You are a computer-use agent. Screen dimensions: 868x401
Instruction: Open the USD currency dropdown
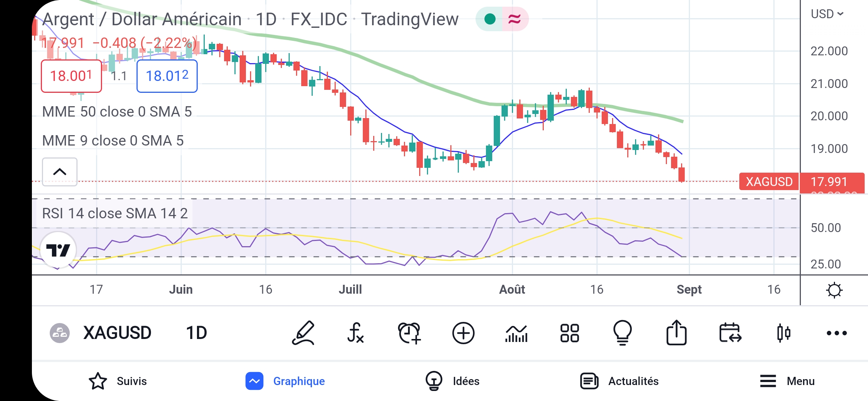click(x=827, y=14)
